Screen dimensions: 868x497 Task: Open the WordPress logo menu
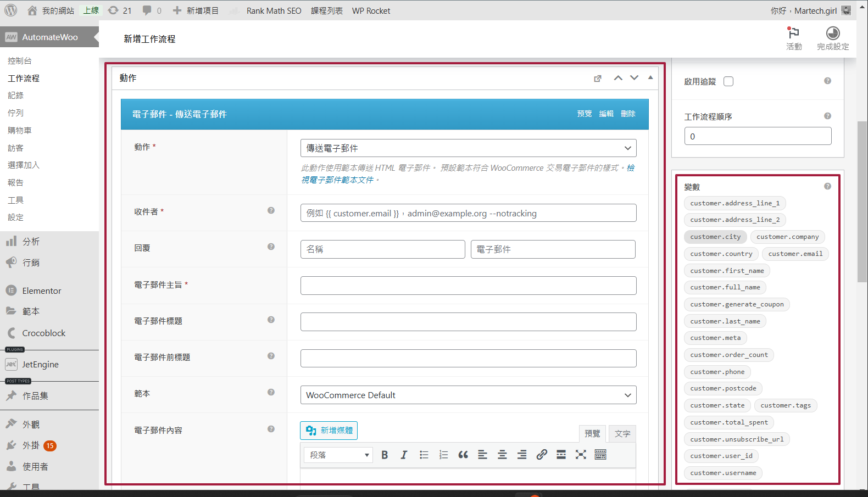(x=11, y=10)
